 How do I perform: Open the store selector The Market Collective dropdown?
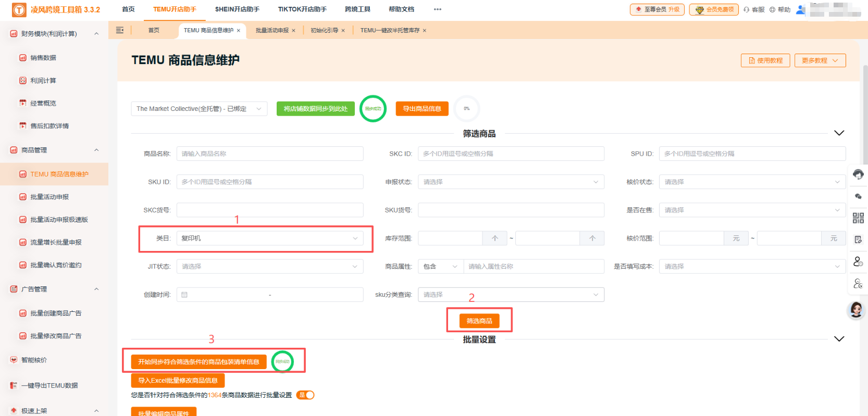tap(199, 109)
